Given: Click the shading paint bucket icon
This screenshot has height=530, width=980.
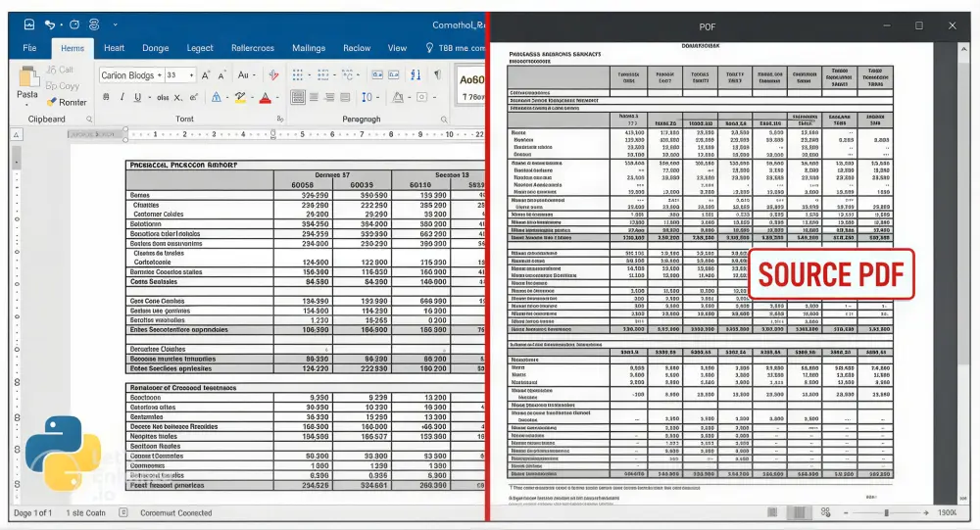Looking at the screenshot, I should point(398,97).
